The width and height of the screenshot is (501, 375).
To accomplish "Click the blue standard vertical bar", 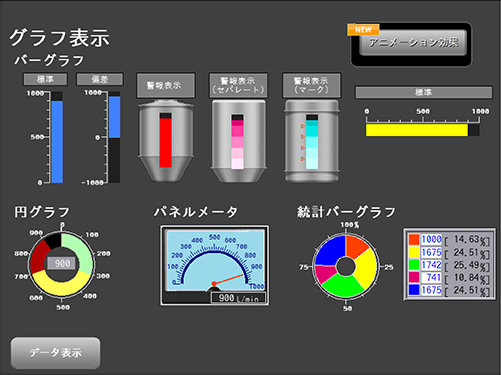I will coord(57,142).
